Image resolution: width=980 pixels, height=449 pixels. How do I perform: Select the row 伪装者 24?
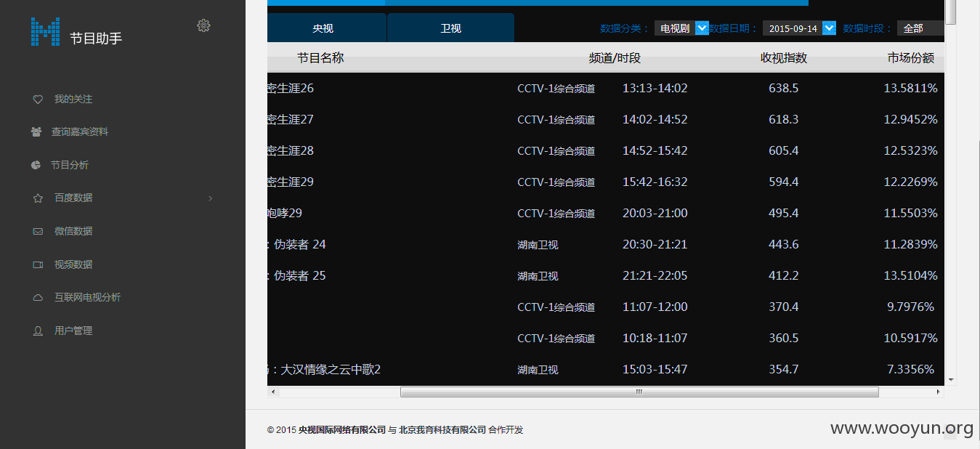pos(606,244)
